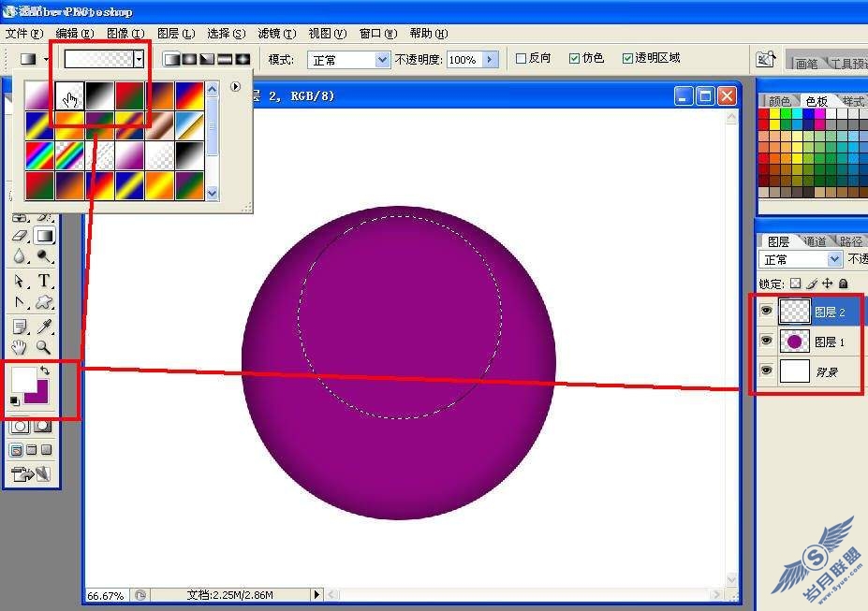Open the opacity 100% slider arrow
868x611 pixels.
(x=490, y=59)
